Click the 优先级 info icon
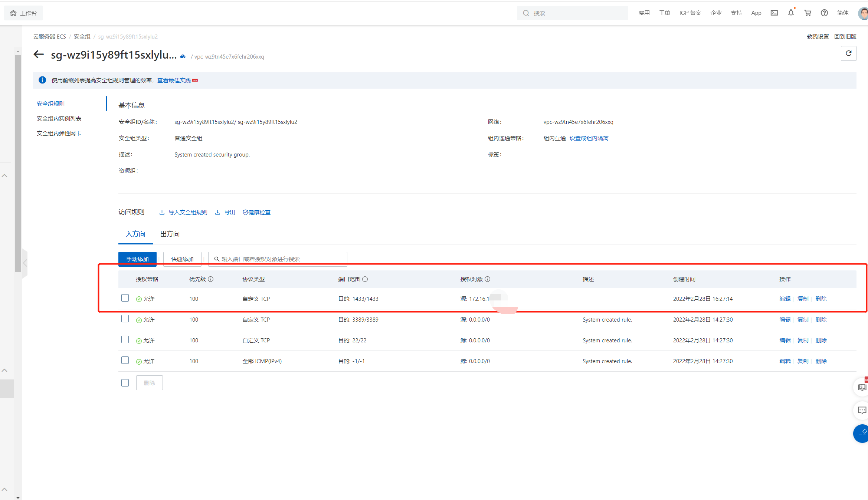Screen dimensions: 868x500 [210, 279]
